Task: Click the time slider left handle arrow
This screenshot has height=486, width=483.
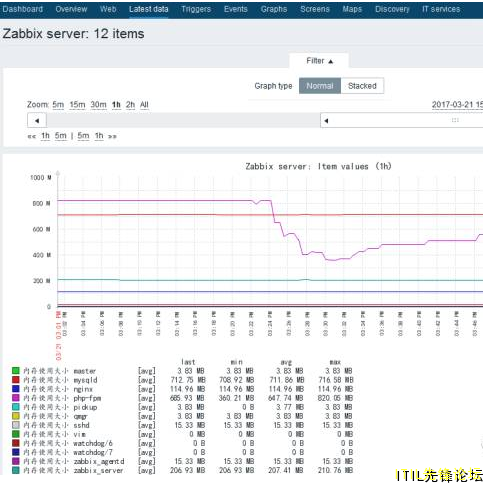Action: coord(327,121)
